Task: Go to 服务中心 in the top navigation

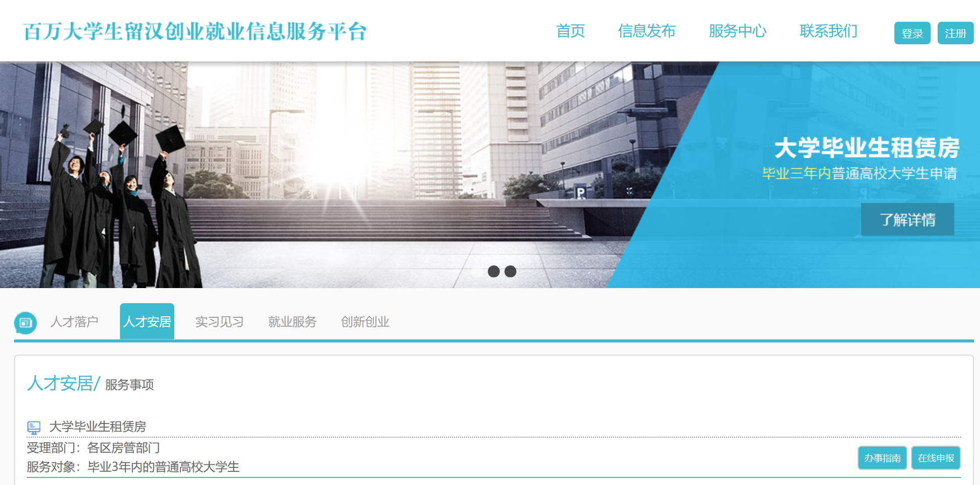Action: click(737, 31)
